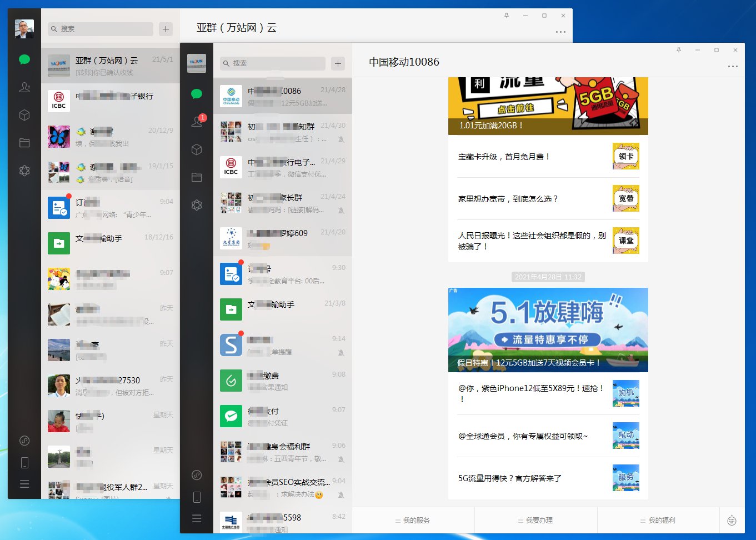Open Chats icon in front WeChat sidebar
756x540 pixels.
pos(196,94)
